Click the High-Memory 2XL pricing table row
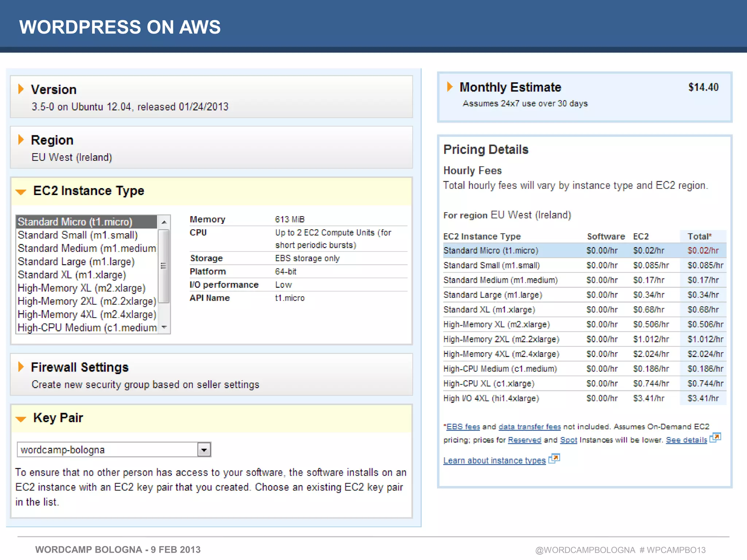This screenshot has width=747, height=560. (585, 339)
